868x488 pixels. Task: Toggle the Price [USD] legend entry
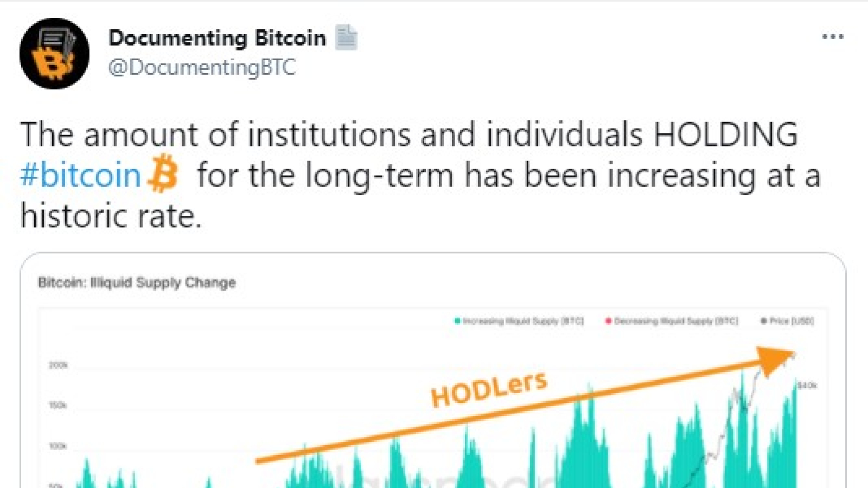tap(787, 321)
